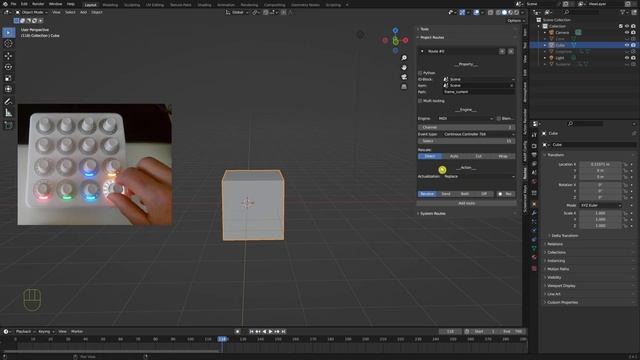Open Object properties tab icon

coord(534,204)
